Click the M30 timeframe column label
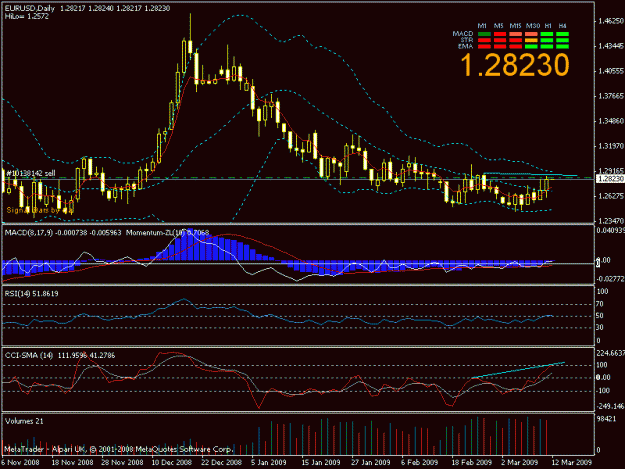This screenshot has height=469, width=625. pos(533,26)
